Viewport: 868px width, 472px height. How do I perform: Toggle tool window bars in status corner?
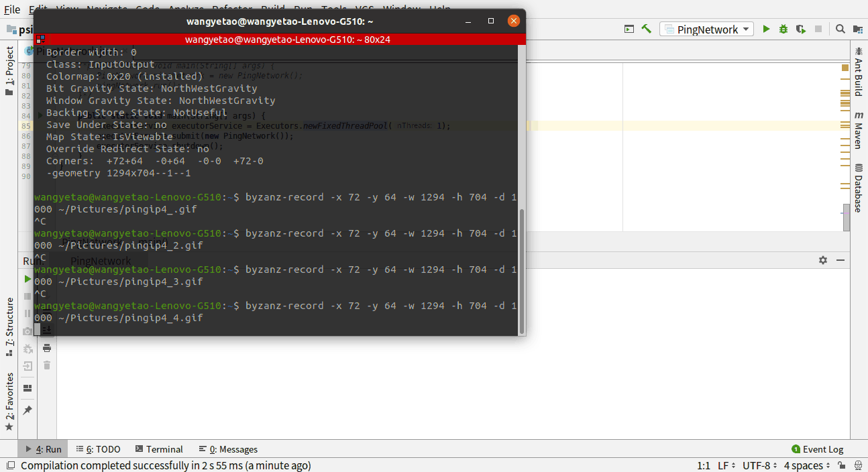9,465
